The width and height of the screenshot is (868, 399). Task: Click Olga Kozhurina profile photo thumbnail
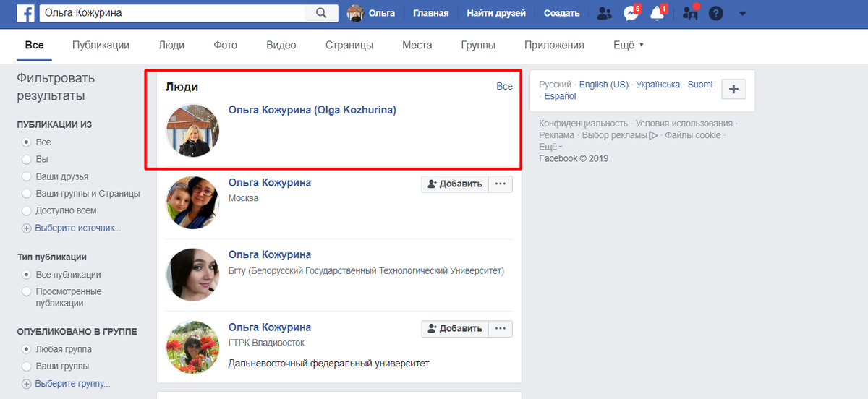192,130
